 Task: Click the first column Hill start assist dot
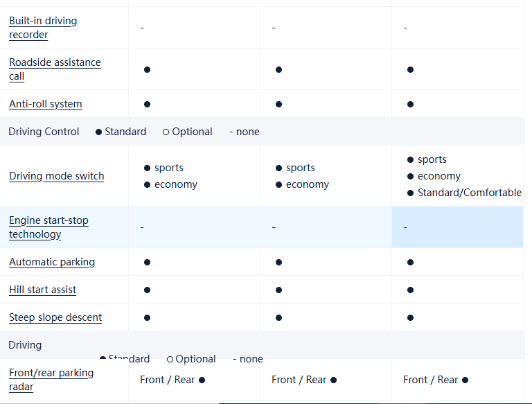147,290
